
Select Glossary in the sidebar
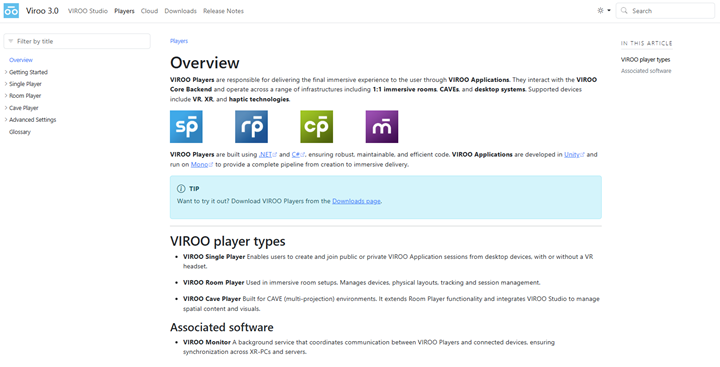click(20, 132)
